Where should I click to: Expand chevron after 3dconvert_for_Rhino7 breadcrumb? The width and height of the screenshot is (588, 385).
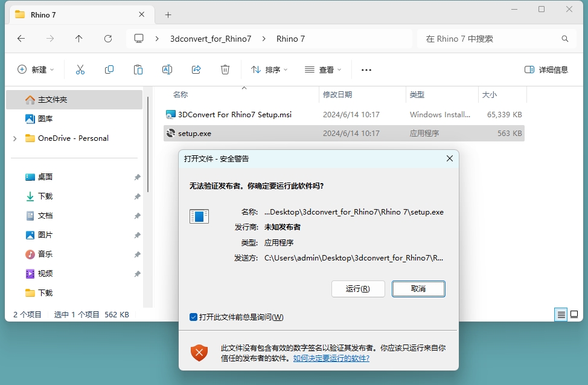pos(264,39)
